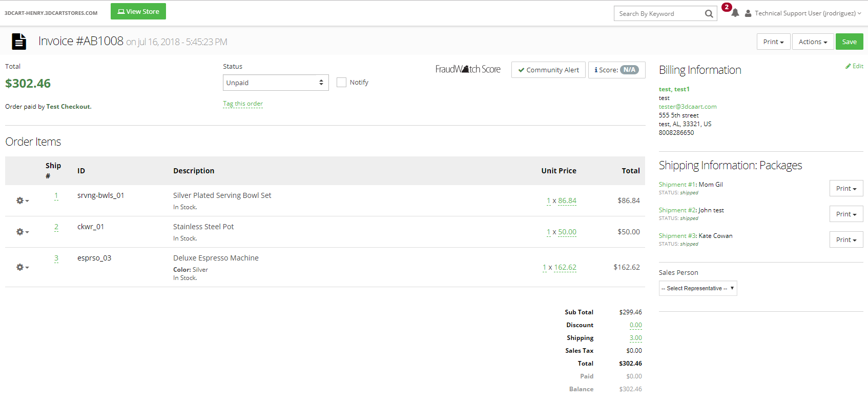868x401 pixels.
Task: Click the View Store button
Action: pos(138,11)
